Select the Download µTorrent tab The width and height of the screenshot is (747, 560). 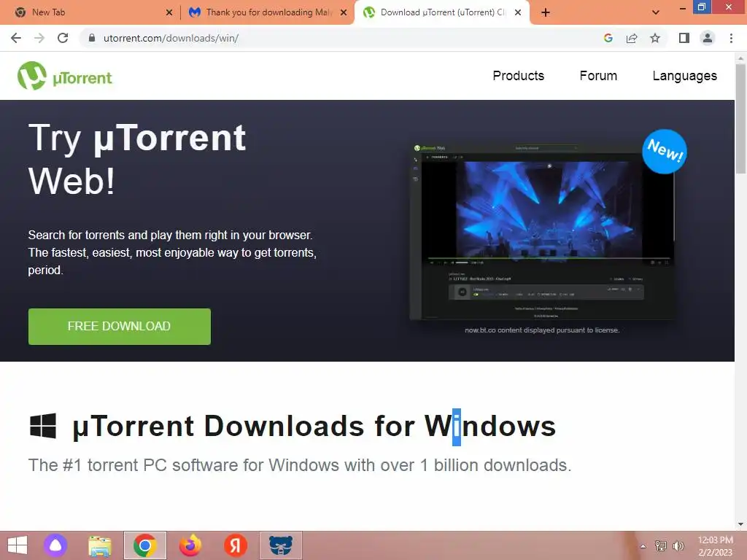pyautogui.click(x=441, y=12)
